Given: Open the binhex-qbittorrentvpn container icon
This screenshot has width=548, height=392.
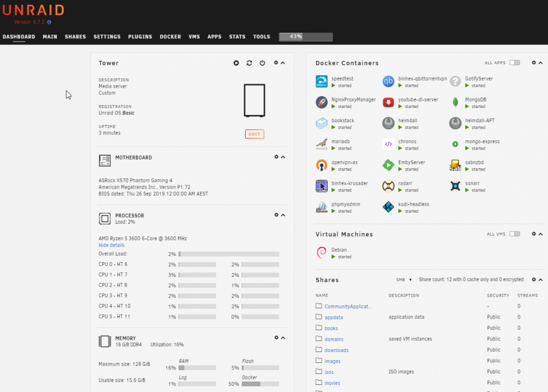Looking at the screenshot, I should (x=389, y=82).
